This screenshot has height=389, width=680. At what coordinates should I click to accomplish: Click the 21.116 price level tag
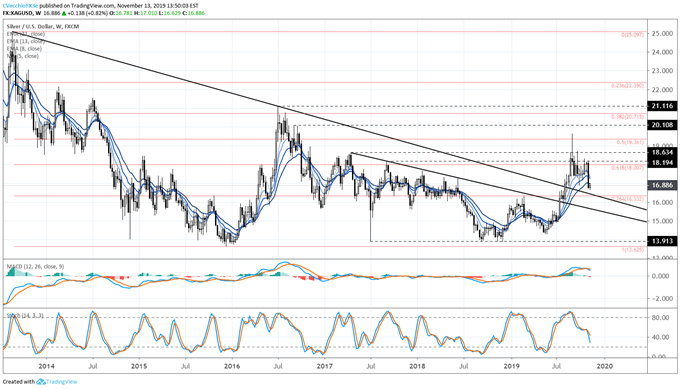coord(662,106)
